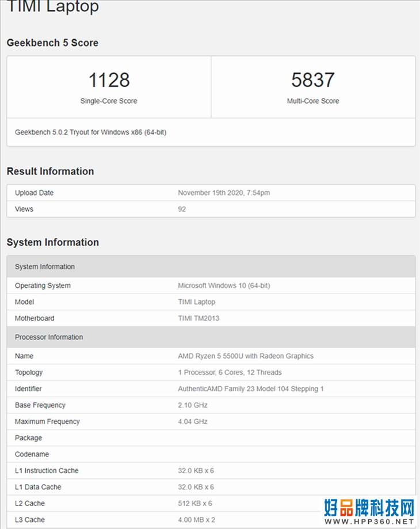This screenshot has height=529, width=420.
Task: Select the upload date November 19th 2020
Action: pyautogui.click(x=224, y=193)
